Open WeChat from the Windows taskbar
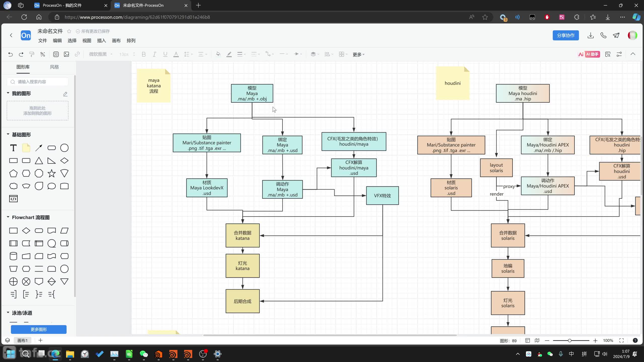The width and height of the screenshot is (644, 362). tap(144, 354)
